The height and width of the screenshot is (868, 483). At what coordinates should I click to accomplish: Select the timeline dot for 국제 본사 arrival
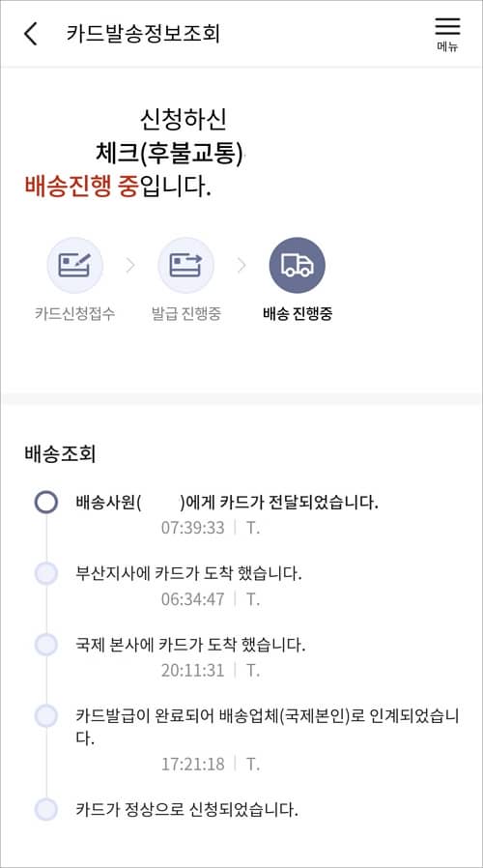[46, 645]
